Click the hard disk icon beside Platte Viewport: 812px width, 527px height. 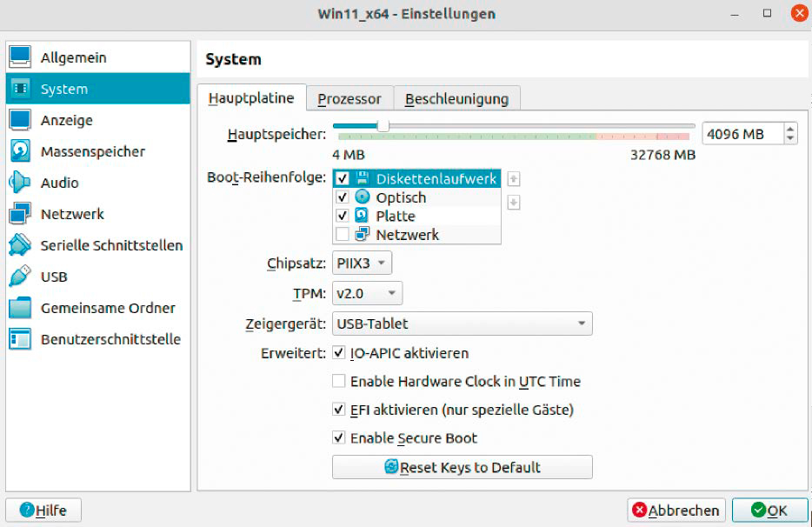pyautogui.click(x=362, y=216)
